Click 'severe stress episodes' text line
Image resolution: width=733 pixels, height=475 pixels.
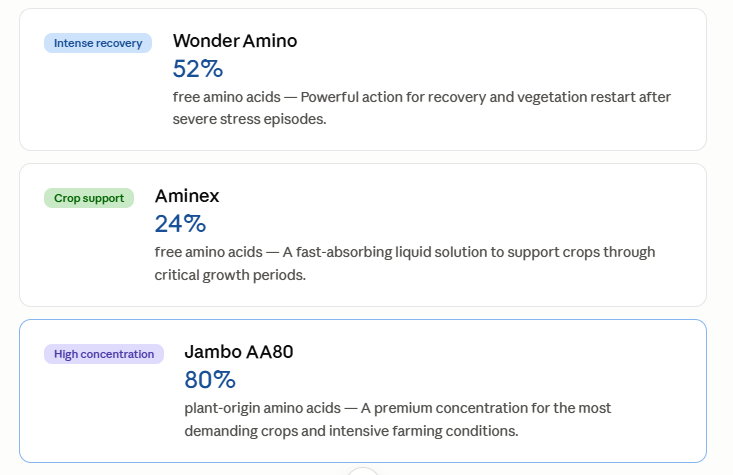(x=249, y=119)
